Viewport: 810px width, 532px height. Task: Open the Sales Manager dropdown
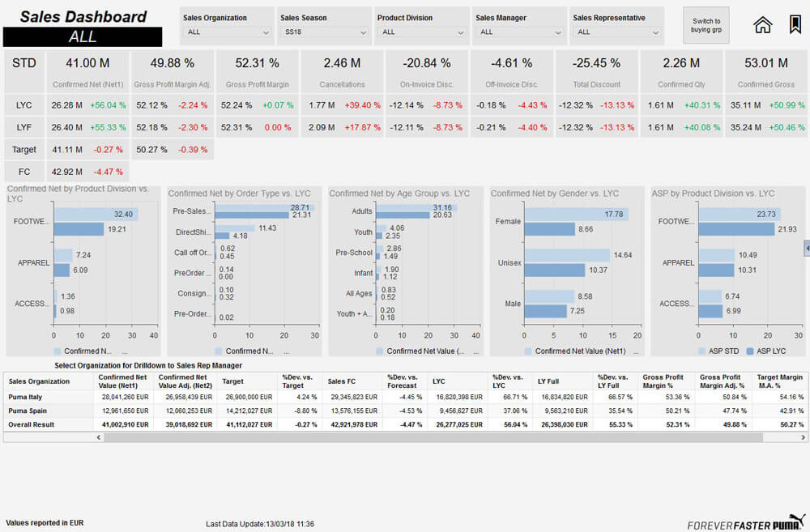tap(520, 32)
